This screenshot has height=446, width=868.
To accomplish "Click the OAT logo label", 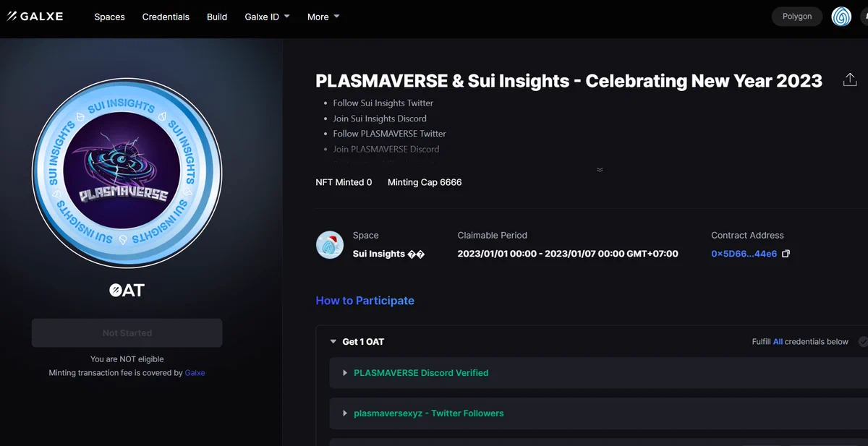I will click(127, 291).
